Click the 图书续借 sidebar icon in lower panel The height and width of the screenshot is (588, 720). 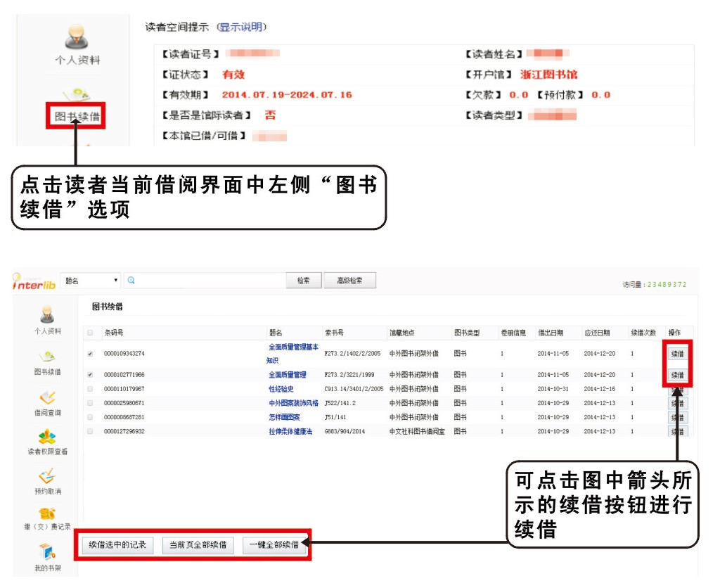[x=47, y=357]
